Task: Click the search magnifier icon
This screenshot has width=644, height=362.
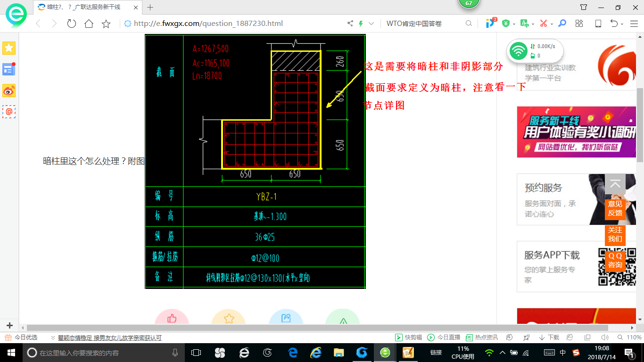Action: (x=469, y=24)
